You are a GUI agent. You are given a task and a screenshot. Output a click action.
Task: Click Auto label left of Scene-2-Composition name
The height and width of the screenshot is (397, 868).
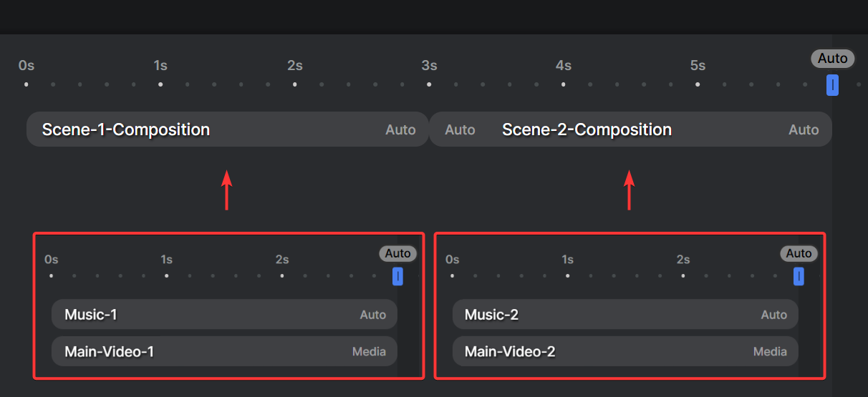click(x=460, y=129)
